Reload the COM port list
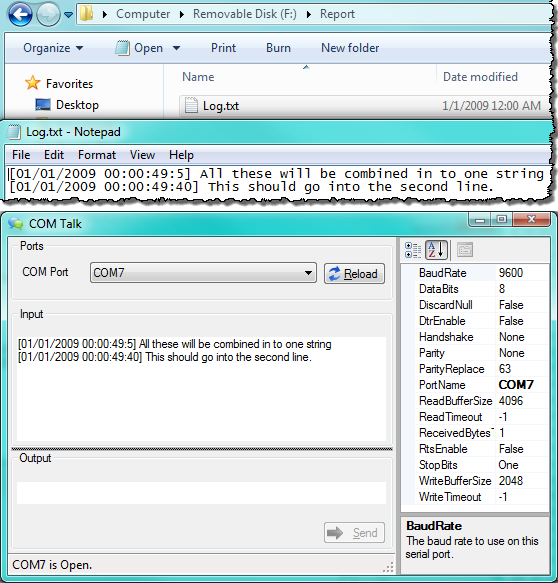558x583 pixels. point(354,274)
